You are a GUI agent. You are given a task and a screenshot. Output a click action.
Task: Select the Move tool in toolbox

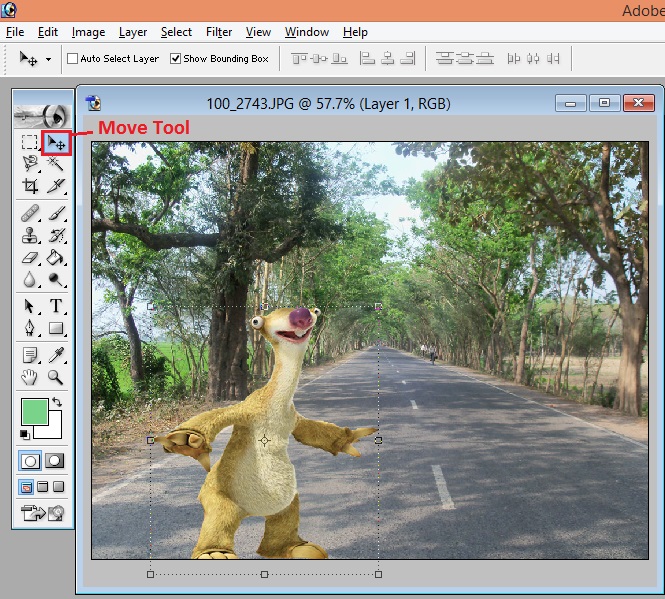pyautogui.click(x=56, y=143)
